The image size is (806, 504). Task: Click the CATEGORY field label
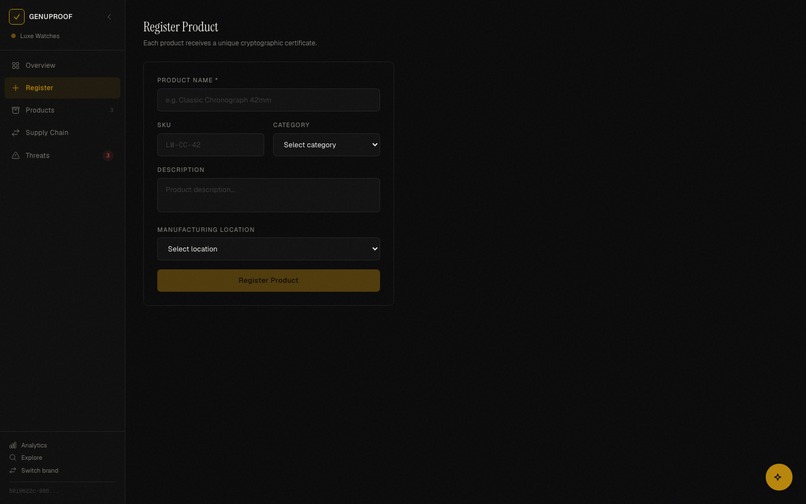291,125
